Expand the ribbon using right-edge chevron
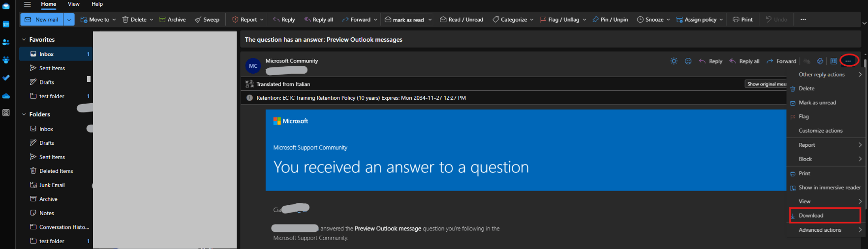 [864, 23]
